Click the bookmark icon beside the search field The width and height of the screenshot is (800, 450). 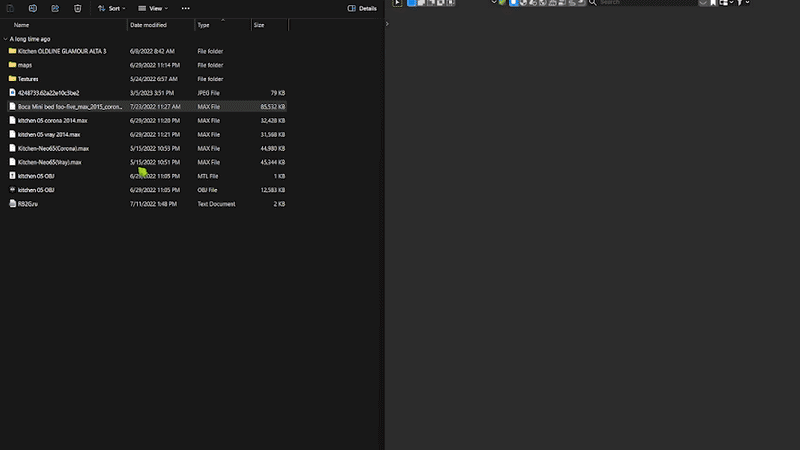(713, 3)
